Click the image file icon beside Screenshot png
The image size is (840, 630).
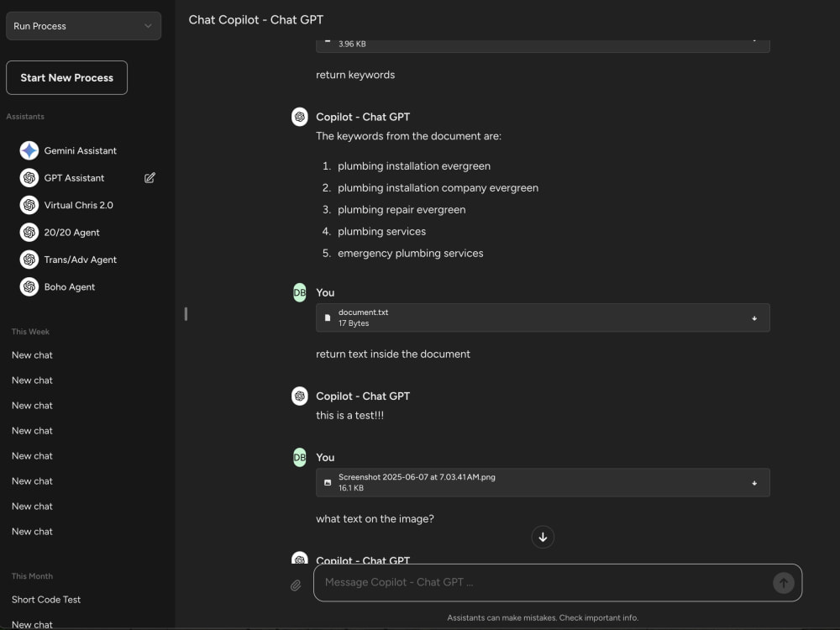coord(328,483)
